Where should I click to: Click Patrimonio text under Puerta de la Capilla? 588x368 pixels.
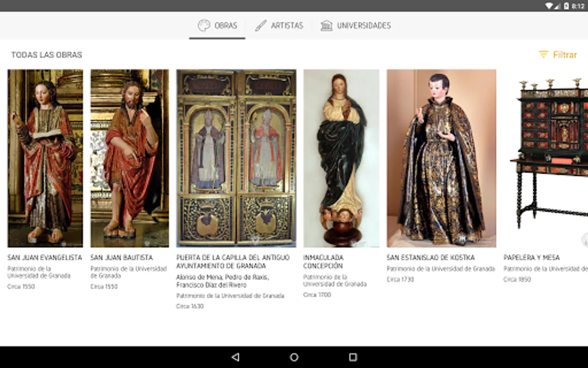[x=230, y=296]
